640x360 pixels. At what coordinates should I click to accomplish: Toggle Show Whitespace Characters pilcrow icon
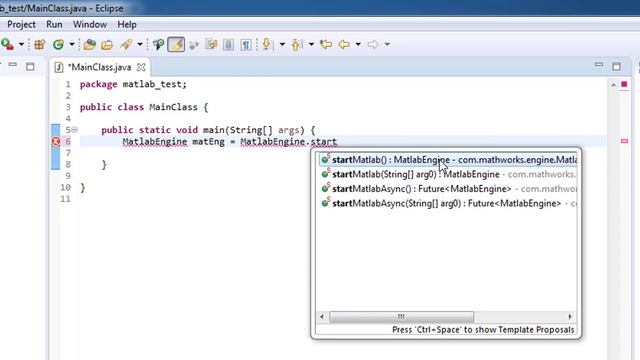(x=246, y=44)
